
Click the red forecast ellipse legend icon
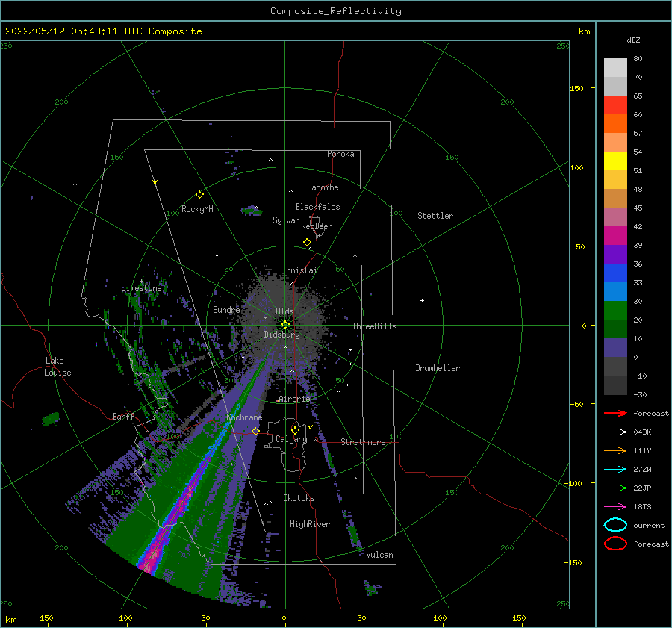click(615, 544)
